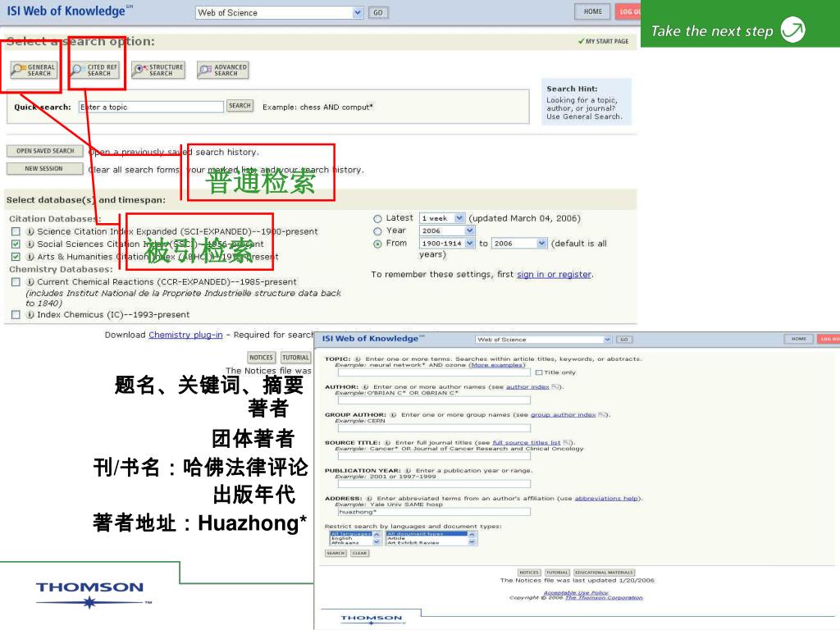Viewport: 840px width, 630px height.
Task: Click TUTORIAL button in top window
Action: [295, 358]
